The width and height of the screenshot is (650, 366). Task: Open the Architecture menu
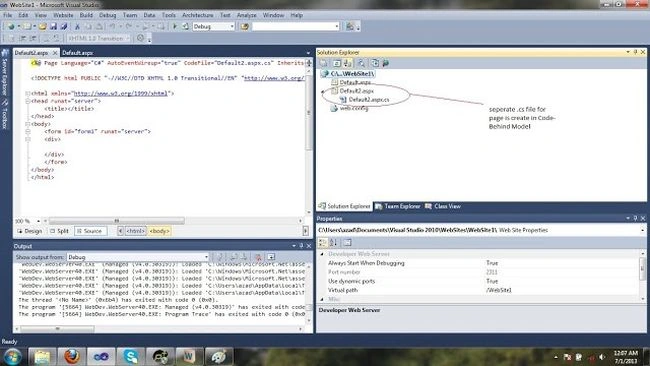coord(198,15)
